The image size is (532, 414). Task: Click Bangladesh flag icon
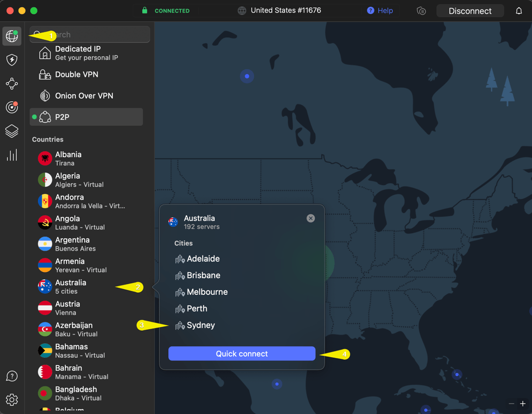(45, 393)
